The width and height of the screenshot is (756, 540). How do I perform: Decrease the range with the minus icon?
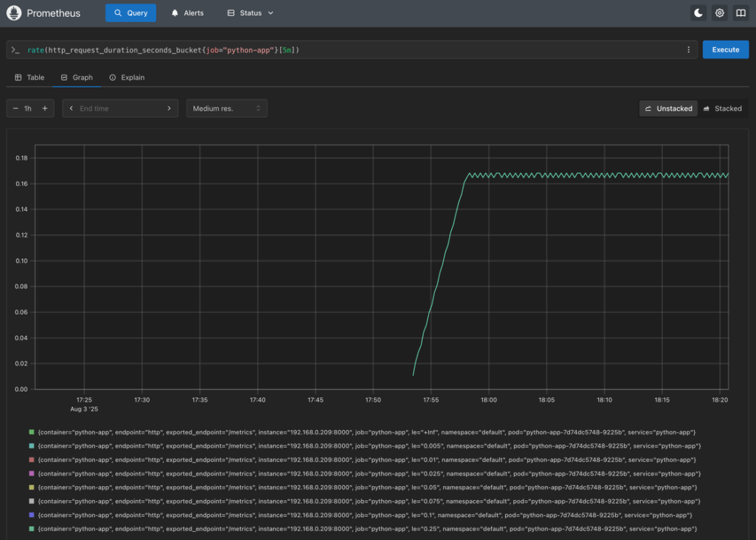[16, 109]
